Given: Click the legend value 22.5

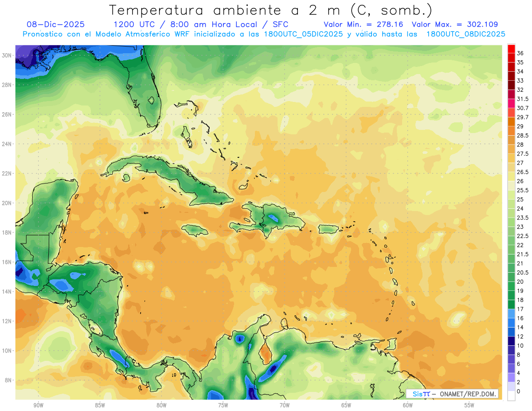Looking at the screenshot, I should click(523, 236).
